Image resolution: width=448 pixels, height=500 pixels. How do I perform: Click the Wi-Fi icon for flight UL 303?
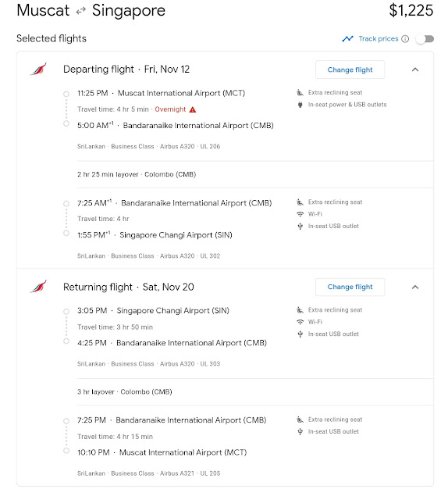[x=300, y=322]
